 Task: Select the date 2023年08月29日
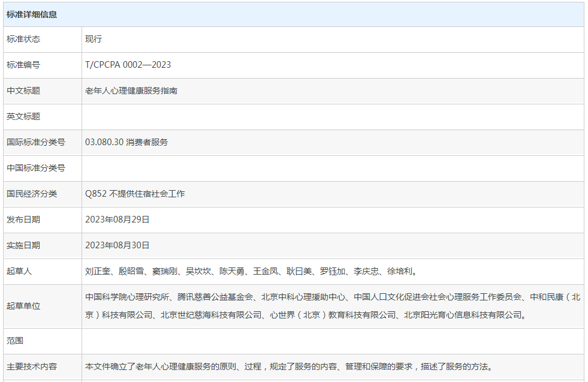click(117, 219)
